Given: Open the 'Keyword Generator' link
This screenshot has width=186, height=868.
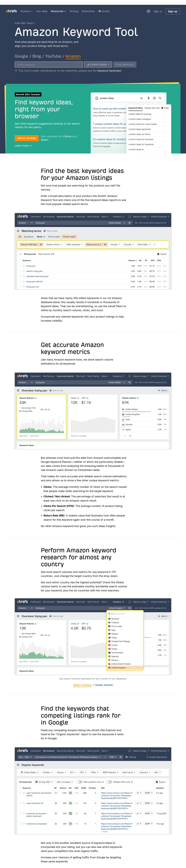Looking at the screenshot, I should 109,71.
